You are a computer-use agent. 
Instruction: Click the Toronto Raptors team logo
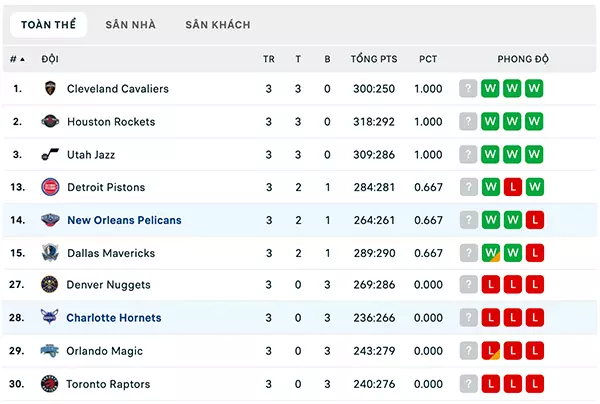[50, 384]
